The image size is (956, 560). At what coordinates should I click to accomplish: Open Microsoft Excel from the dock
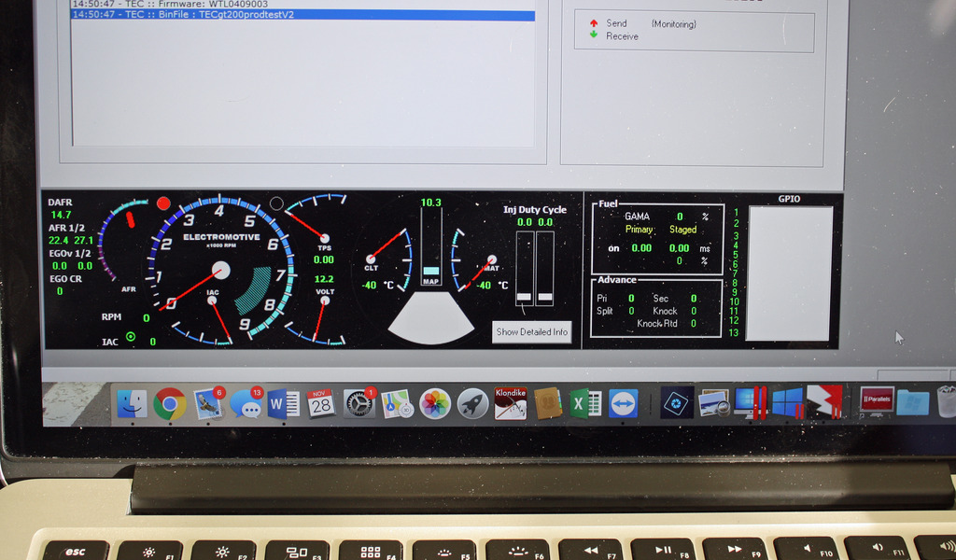[x=584, y=403]
